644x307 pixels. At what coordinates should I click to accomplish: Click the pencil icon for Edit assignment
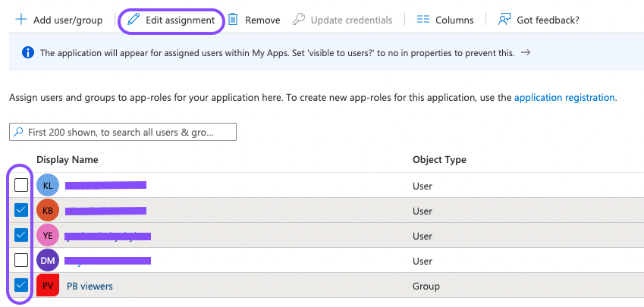click(x=134, y=19)
